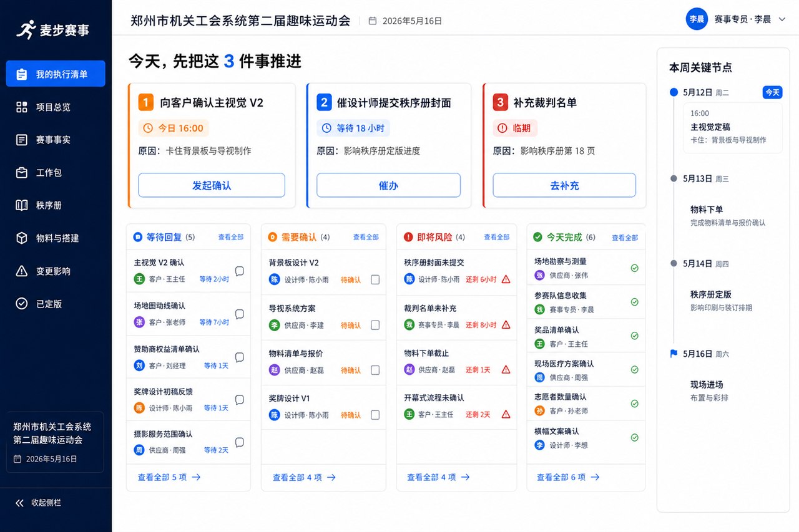Screen dimensions: 799x532
Task: Click the chat bubble icon for 奖牌设计初稿反馈
Action: 239,400
